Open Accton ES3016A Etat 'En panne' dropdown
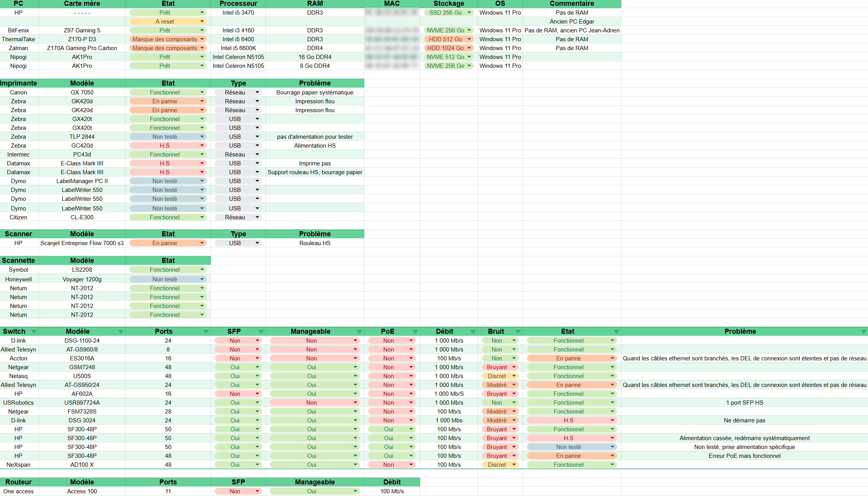 pos(572,358)
